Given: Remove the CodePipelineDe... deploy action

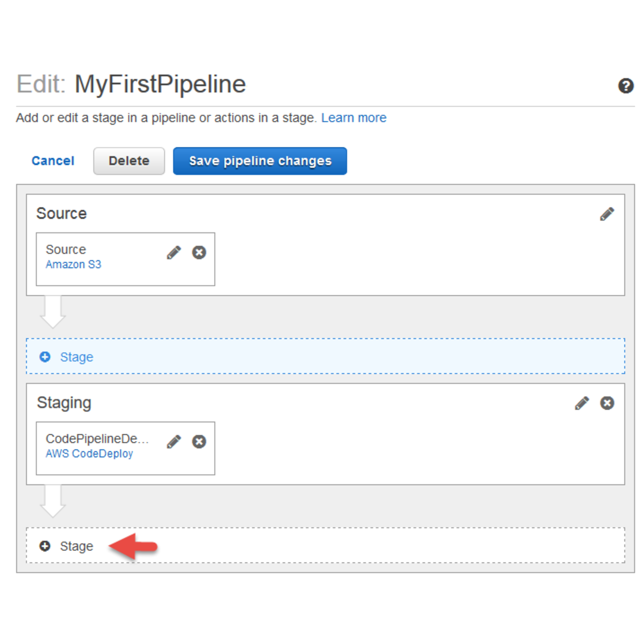Looking at the screenshot, I should click(199, 442).
